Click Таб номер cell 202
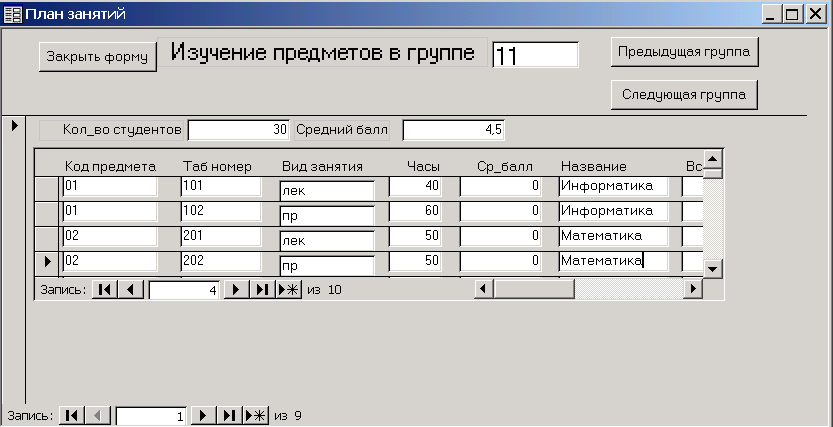This screenshot has width=833, height=427. 220,261
